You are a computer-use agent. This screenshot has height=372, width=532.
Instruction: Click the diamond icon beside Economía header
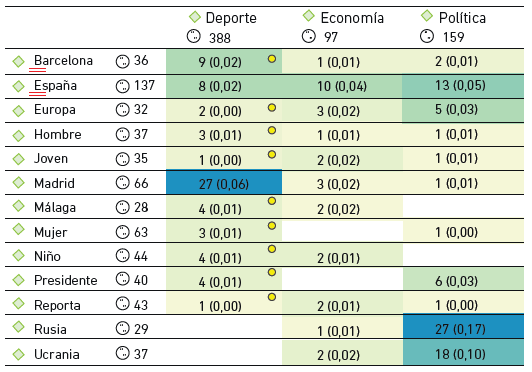click(309, 15)
